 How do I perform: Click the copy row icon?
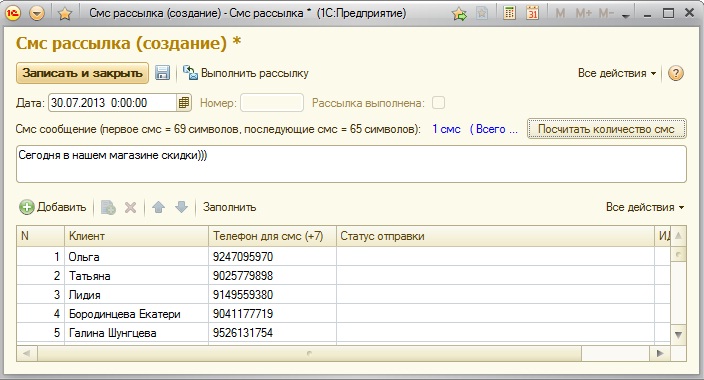(108, 207)
